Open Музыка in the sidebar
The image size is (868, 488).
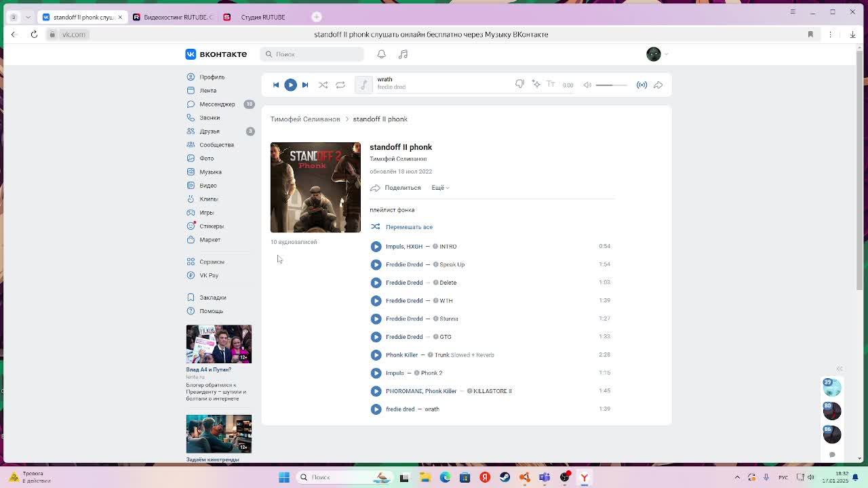[210, 172]
